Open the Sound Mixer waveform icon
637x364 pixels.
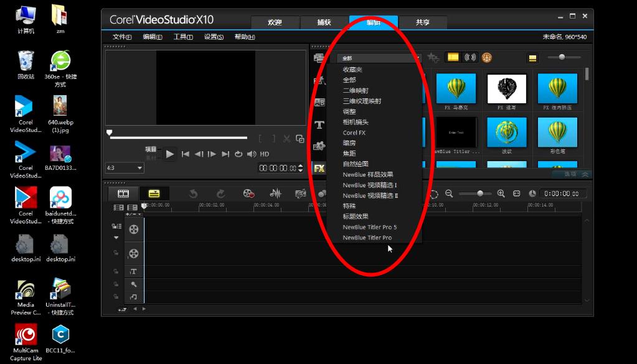click(x=275, y=194)
